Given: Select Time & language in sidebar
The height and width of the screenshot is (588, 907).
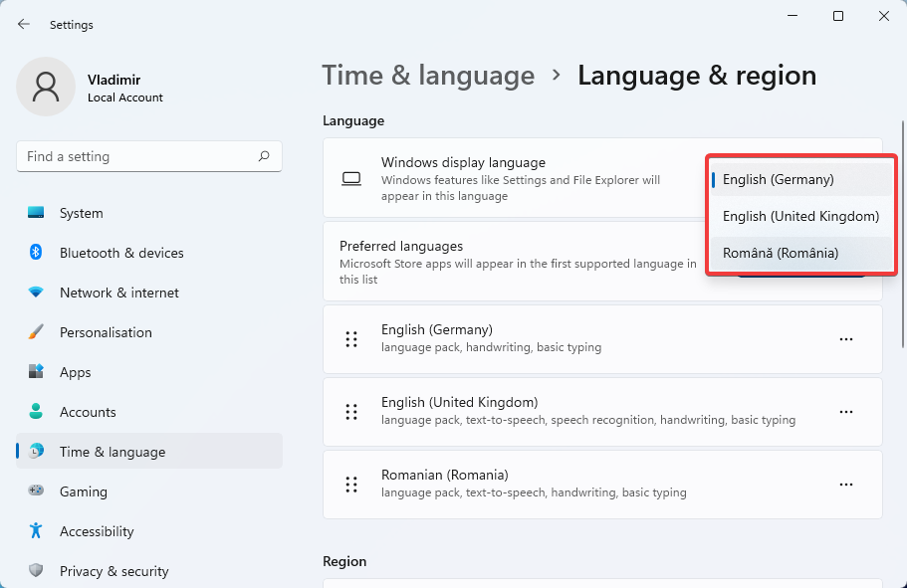Looking at the screenshot, I should tap(113, 452).
